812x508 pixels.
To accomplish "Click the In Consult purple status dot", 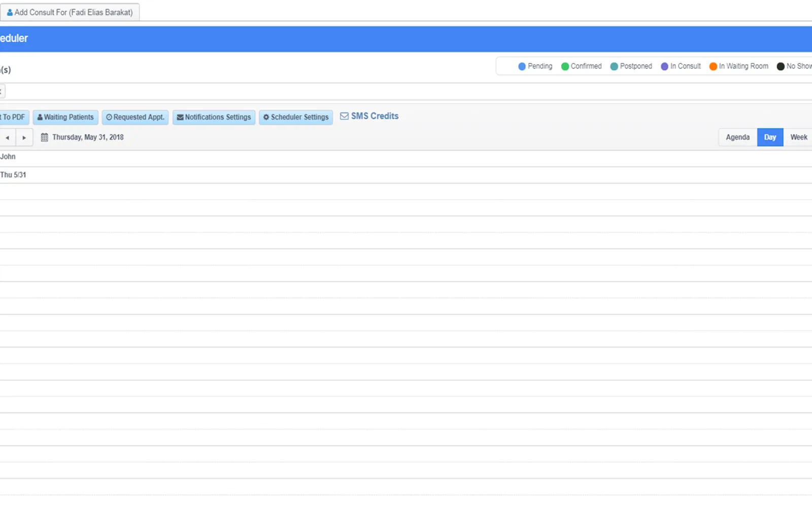I will point(664,67).
